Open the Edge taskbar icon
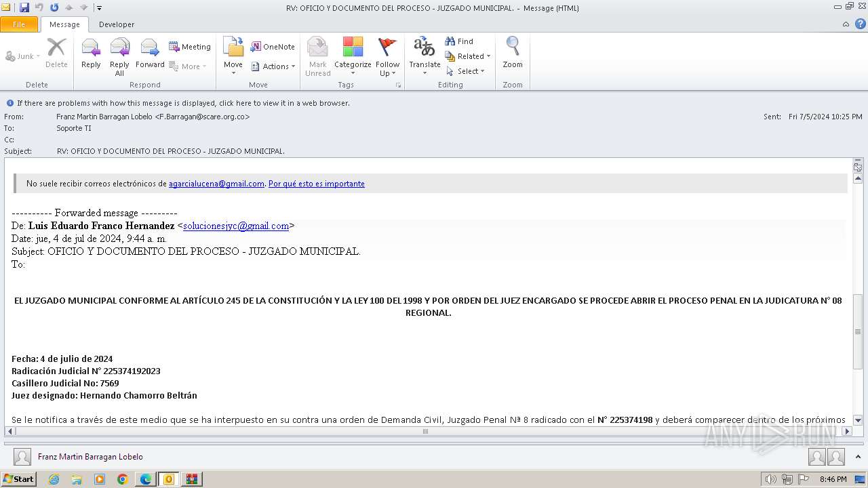The height and width of the screenshot is (488, 868). click(x=145, y=479)
